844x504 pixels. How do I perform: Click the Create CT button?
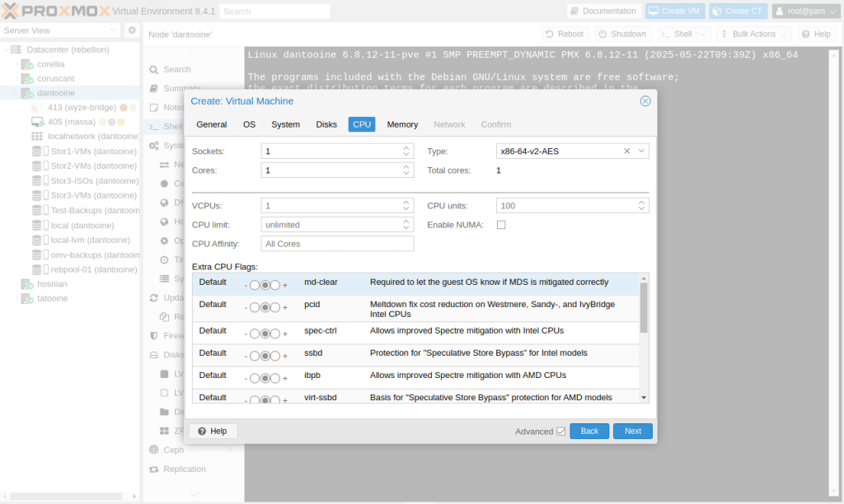tap(738, 12)
